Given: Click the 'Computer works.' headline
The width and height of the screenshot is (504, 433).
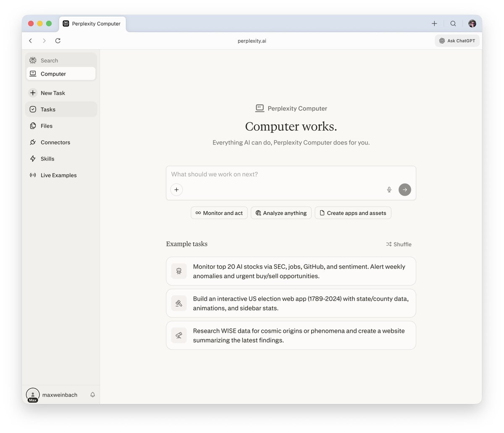Looking at the screenshot, I should [291, 127].
